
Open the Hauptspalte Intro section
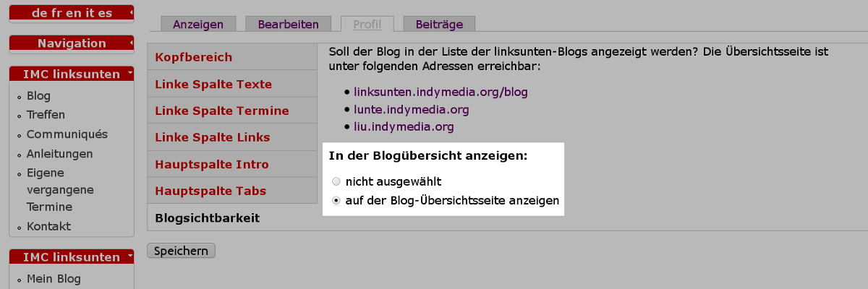pyautogui.click(x=212, y=164)
